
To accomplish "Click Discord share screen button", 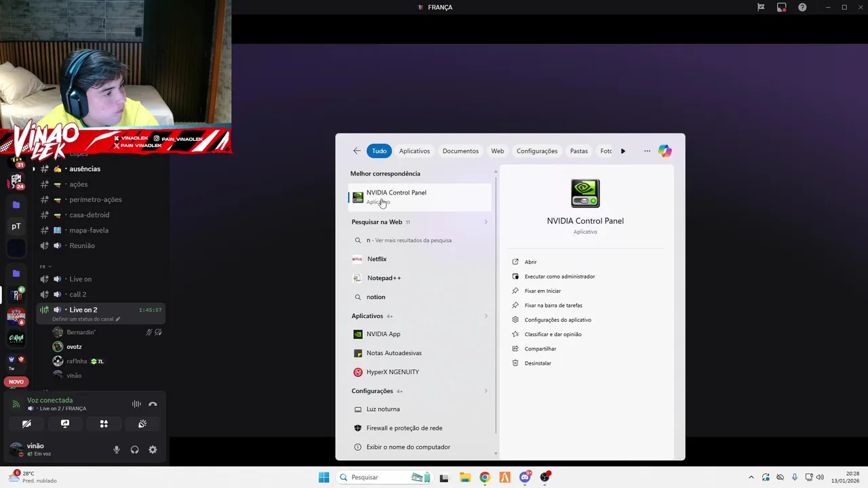I will point(65,424).
